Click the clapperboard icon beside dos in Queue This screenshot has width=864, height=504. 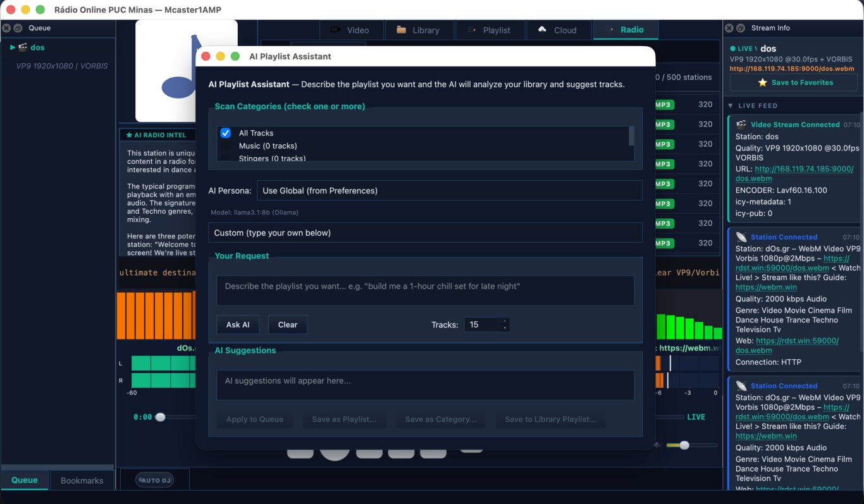[x=23, y=47]
